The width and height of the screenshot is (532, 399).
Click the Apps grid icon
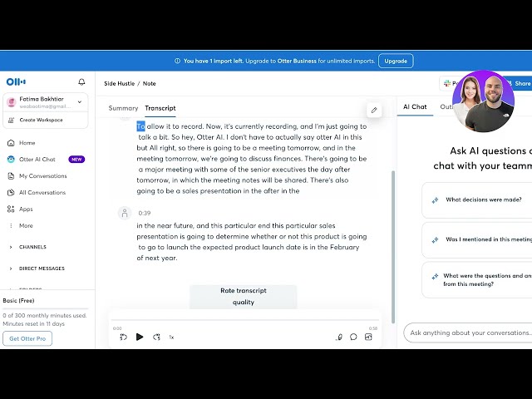11,209
